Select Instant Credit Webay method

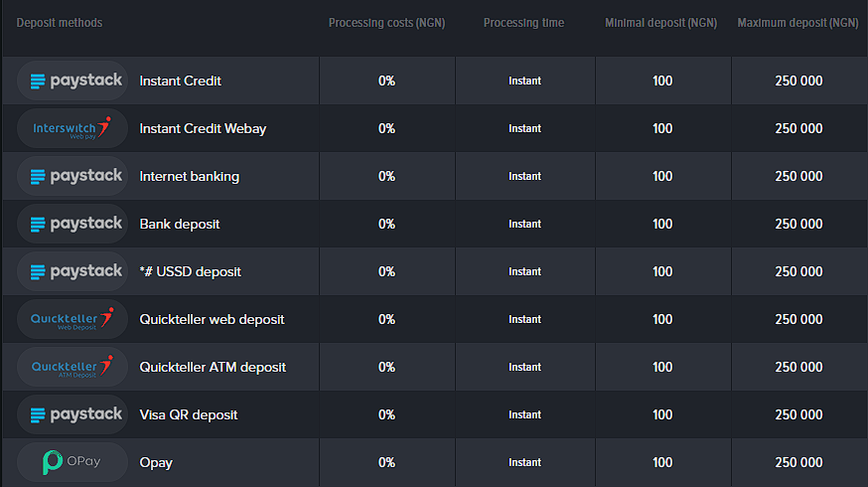pos(203,128)
